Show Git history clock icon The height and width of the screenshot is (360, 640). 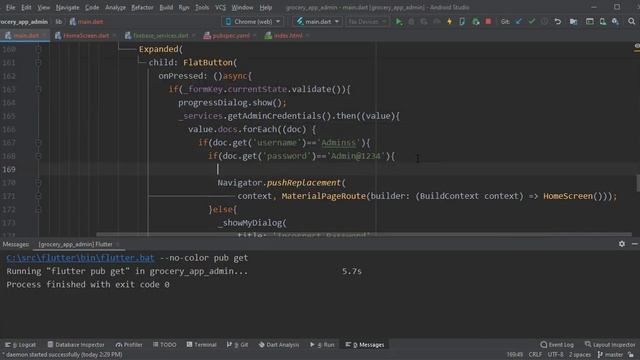click(544, 22)
